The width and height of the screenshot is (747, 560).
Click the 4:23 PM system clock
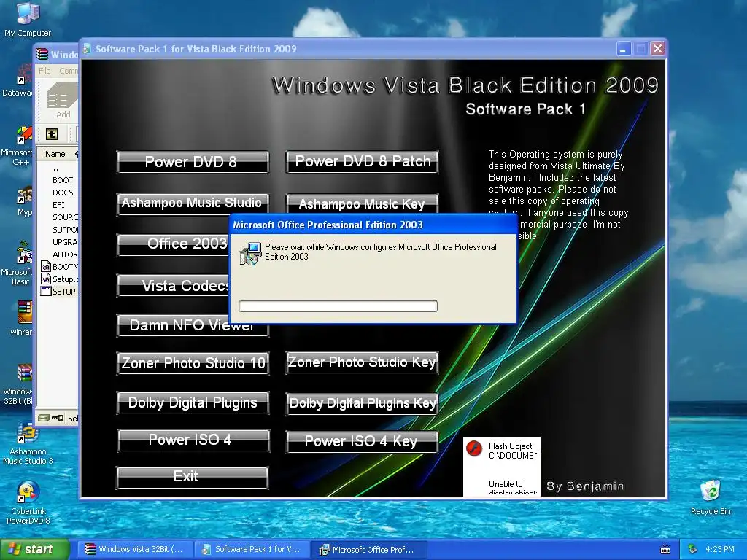(x=719, y=549)
